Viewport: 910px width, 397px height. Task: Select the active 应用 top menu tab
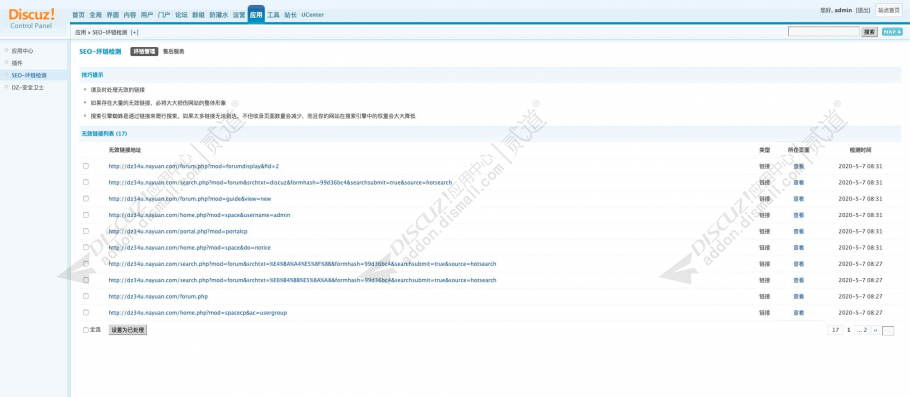click(x=256, y=15)
